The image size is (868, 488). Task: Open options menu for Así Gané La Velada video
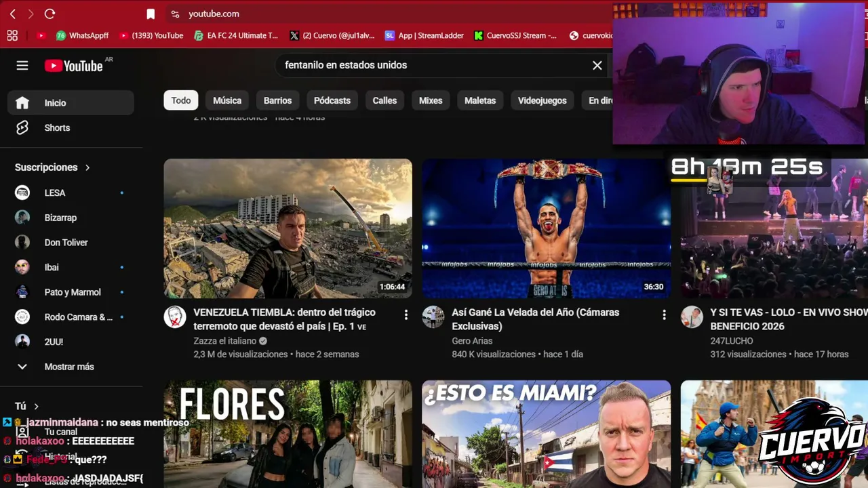tap(664, 314)
